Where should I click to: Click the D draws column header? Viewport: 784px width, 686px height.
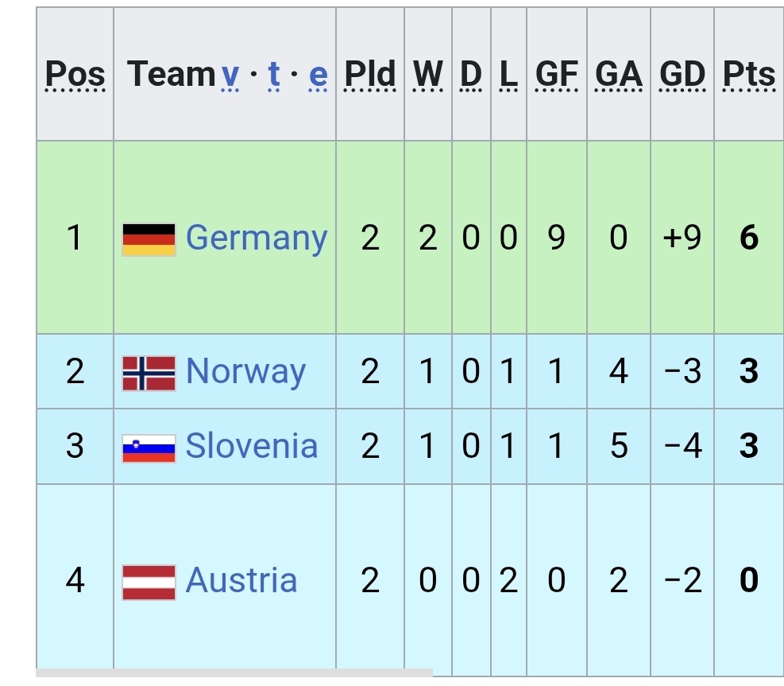point(471,75)
